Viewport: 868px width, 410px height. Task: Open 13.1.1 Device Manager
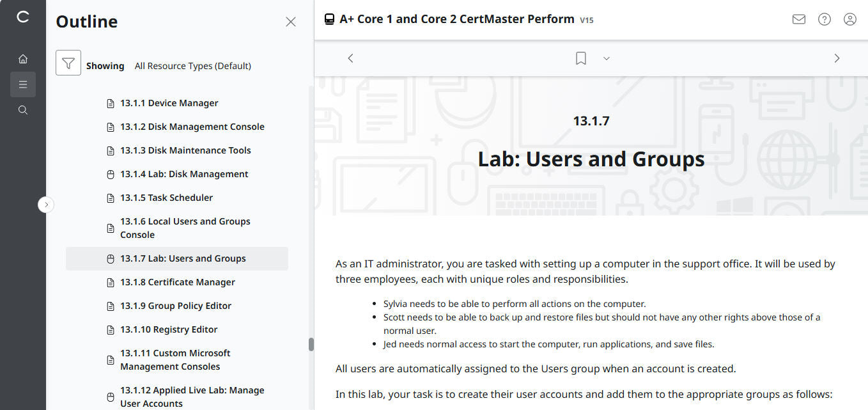(169, 102)
